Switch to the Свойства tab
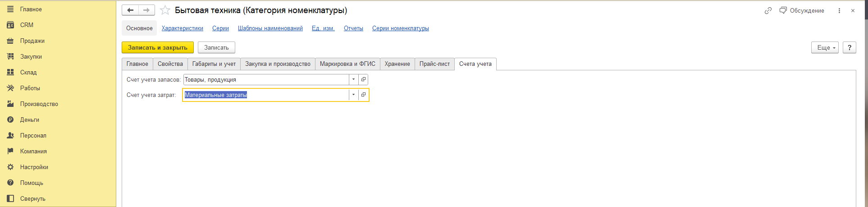 (170, 64)
